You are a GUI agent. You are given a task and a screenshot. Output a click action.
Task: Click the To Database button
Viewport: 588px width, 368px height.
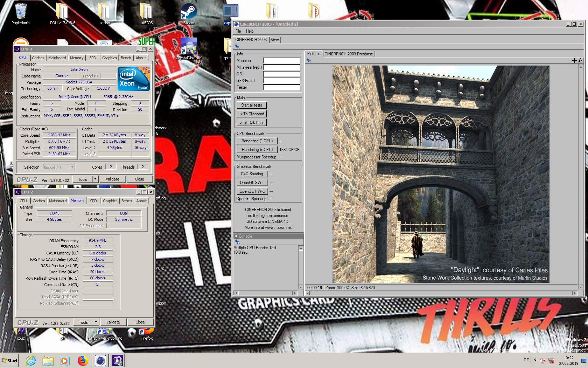[x=251, y=123]
